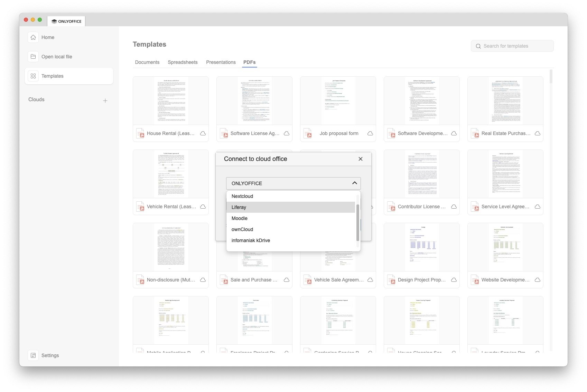
Task: Pick infomaniak kDrive option
Action: click(251, 240)
